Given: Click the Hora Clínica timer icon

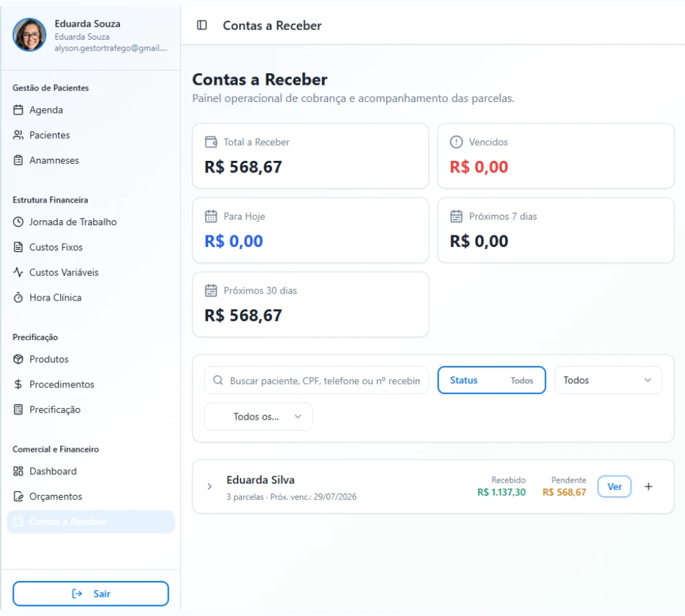Looking at the screenshot, I should click(x=18, y=297).
